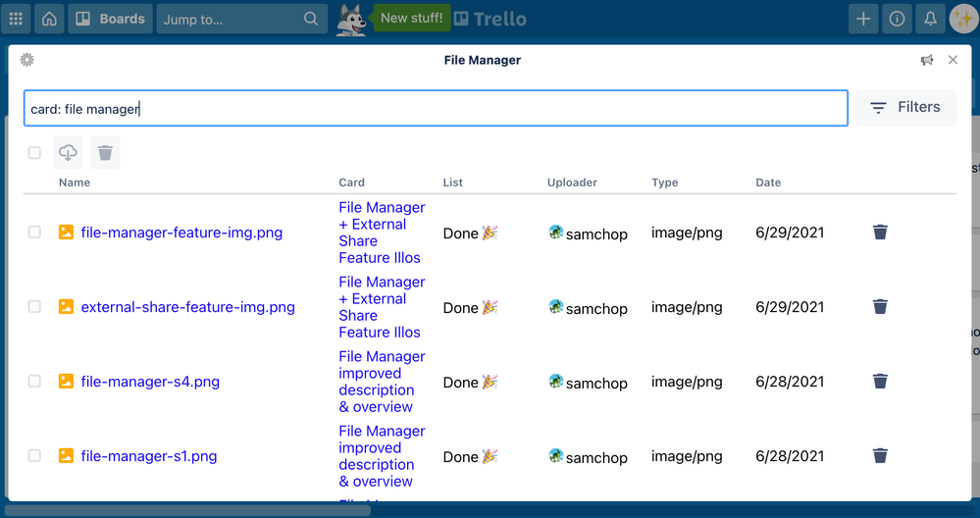Click Done list cell in file-manager-s4.png row
This screenshot has width=980, height=518.
(x=471, y=382)
